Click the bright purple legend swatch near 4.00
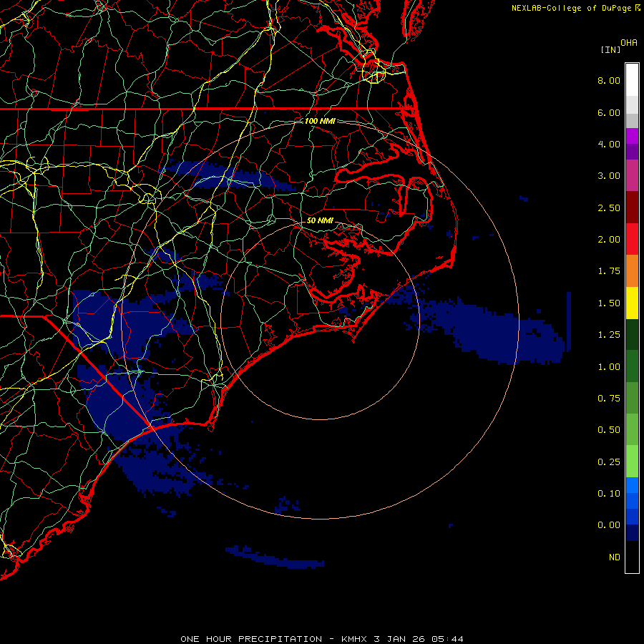Viewport: 644px width, 644px height. click(x=632, y=136)
